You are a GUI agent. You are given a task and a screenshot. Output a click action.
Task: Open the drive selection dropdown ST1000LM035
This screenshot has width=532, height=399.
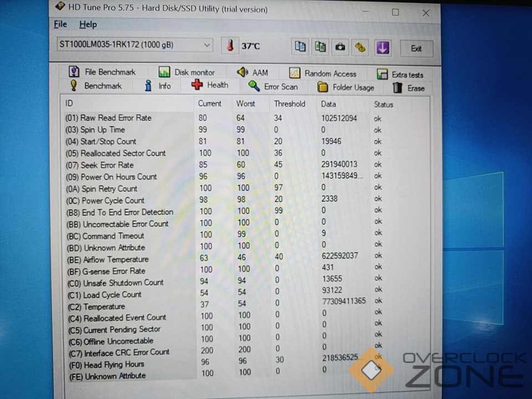(135, 45)
